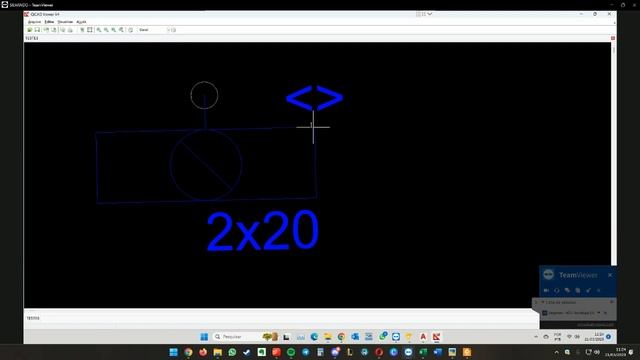Image resolution: width=640 pixels, height=360 pixels.
Task: Close the drawing tab with red button
Action: pyautogui.click(x=613, y=38)
